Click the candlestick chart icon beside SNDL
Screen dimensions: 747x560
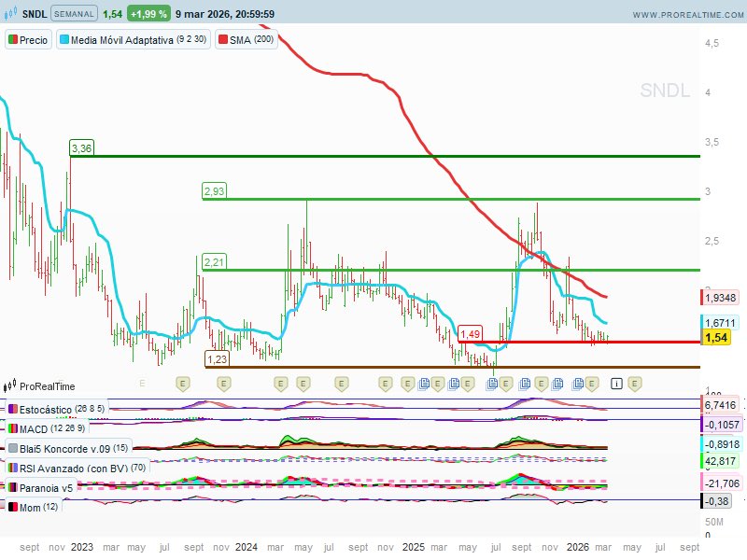pos(10,13)
